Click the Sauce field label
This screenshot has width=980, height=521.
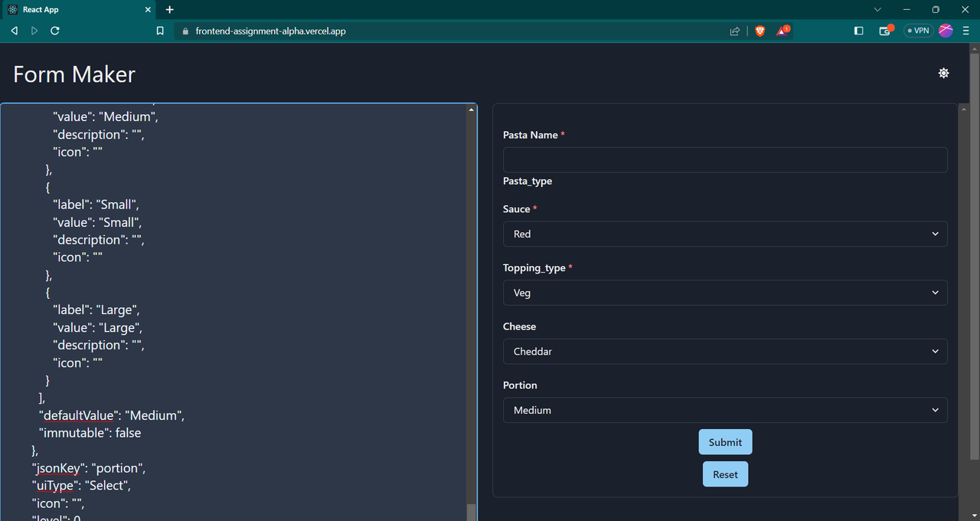(x=517, y=209)
